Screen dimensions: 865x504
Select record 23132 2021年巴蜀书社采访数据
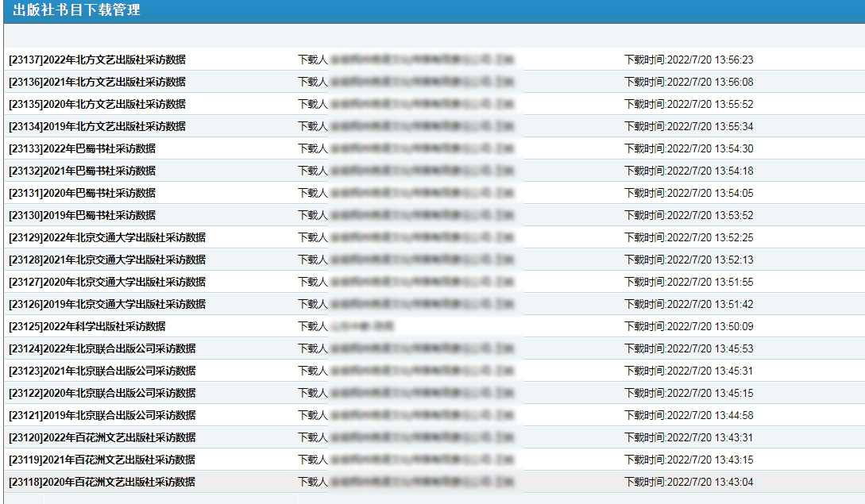click(82, 171)
